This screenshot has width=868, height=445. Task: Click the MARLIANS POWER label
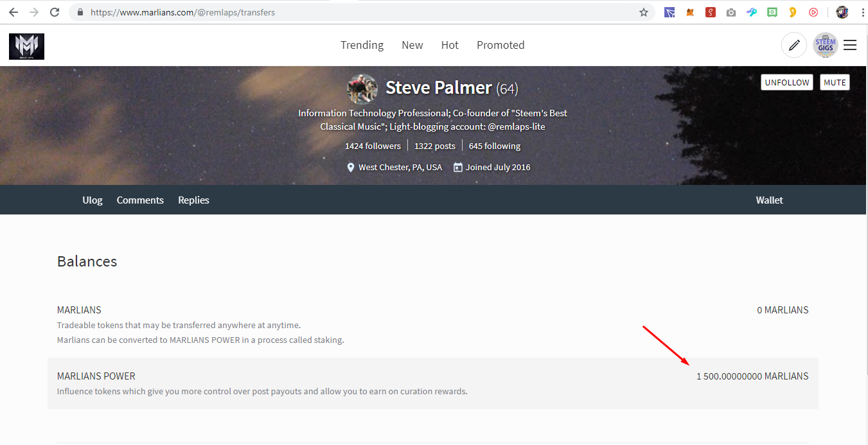(x=96, y=376)
